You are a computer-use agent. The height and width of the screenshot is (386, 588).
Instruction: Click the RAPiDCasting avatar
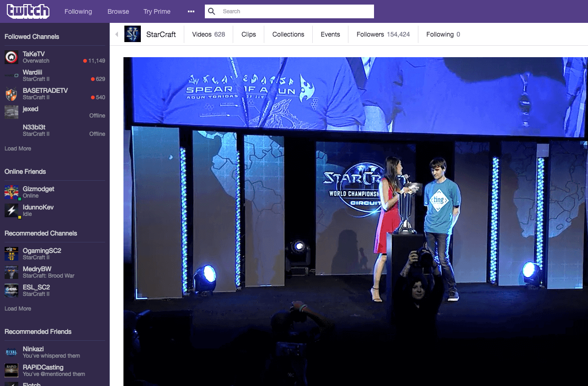click(11, 370)
